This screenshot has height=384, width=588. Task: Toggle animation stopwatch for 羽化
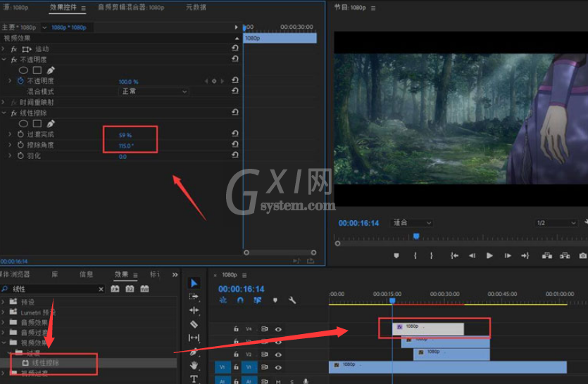(20, 155)
